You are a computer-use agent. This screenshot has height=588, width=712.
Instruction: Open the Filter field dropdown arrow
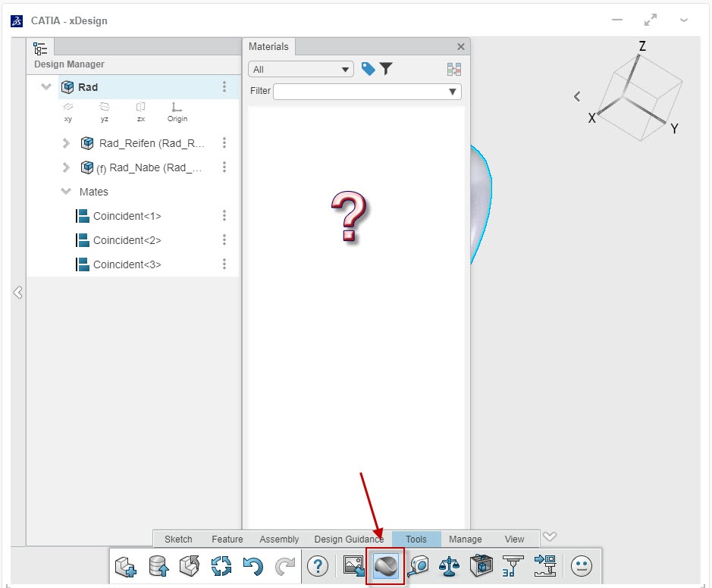pyautogui.click(x=452, y=92)
